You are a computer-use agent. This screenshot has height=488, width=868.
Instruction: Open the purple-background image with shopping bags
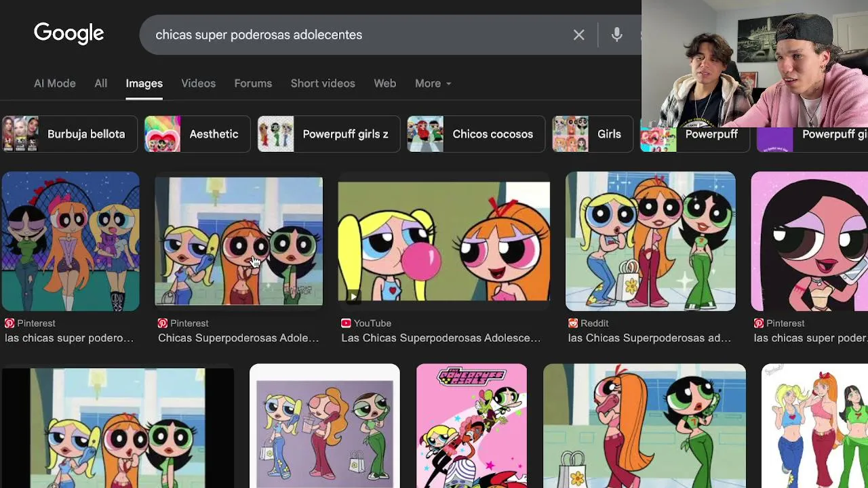coord(325,426)
